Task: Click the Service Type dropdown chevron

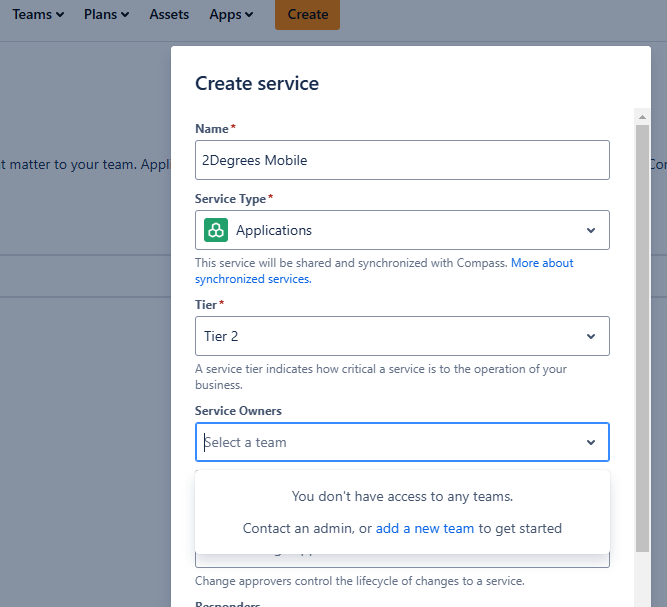Action: click(591, 231)
